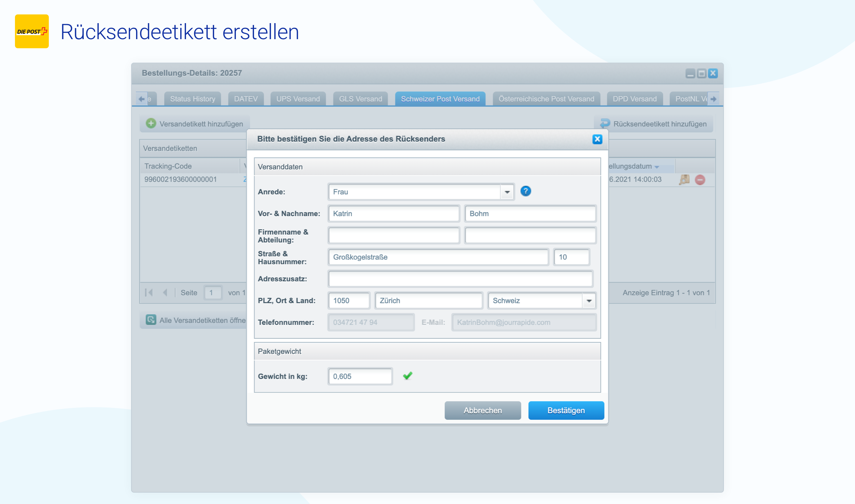This screenshot has width=855, height=504.
Task: Switch to DATEV tab
Action: click(x=246, y=99)
